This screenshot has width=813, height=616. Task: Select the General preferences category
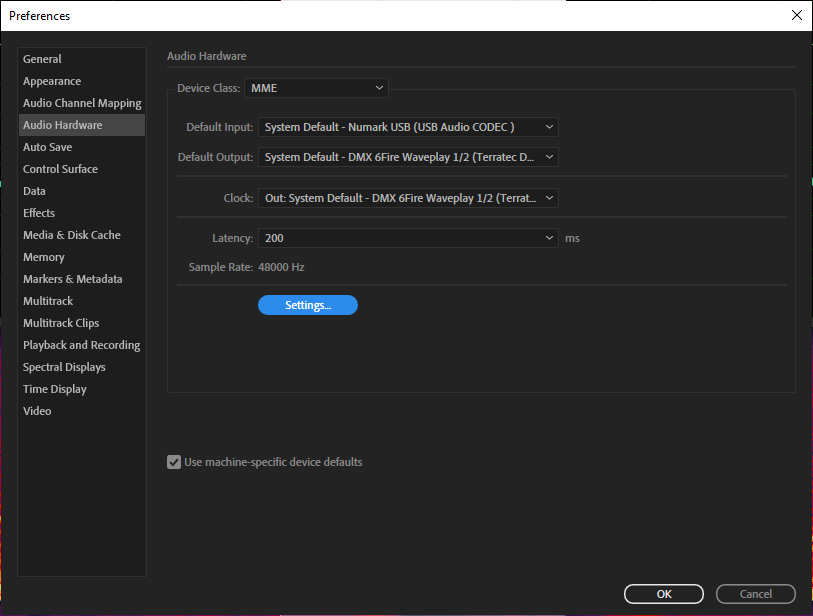[x=42, y=58]
